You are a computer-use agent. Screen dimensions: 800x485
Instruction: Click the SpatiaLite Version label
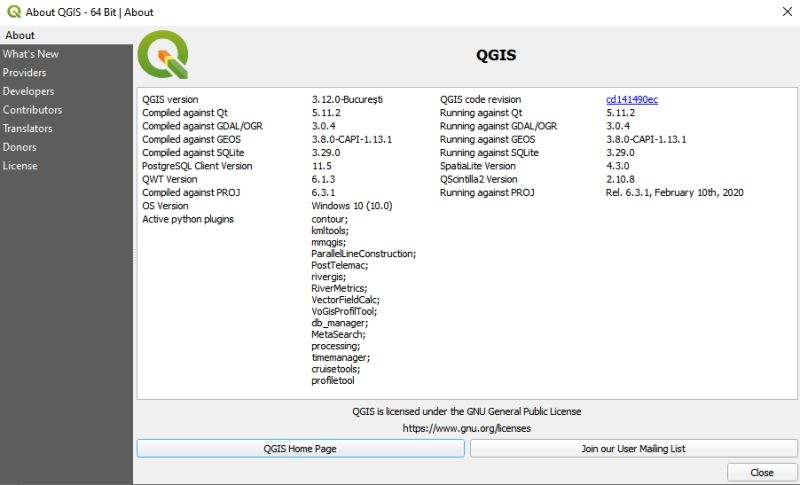coord(478,166)
